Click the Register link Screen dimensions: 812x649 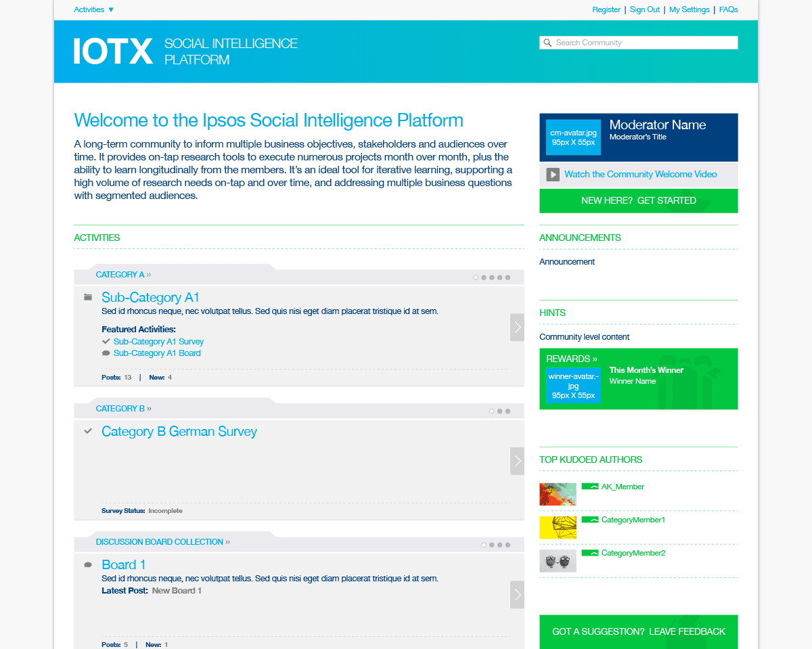(606, 9)
